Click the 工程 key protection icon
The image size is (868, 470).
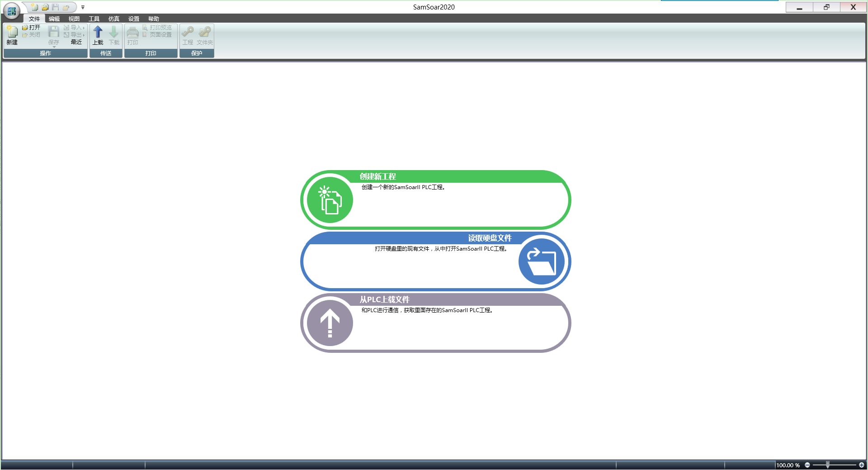188,32
